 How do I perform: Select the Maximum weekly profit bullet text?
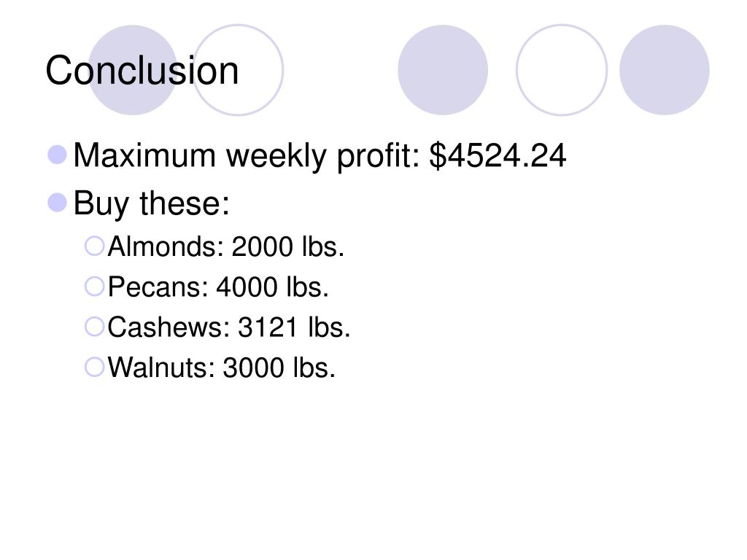320,156
